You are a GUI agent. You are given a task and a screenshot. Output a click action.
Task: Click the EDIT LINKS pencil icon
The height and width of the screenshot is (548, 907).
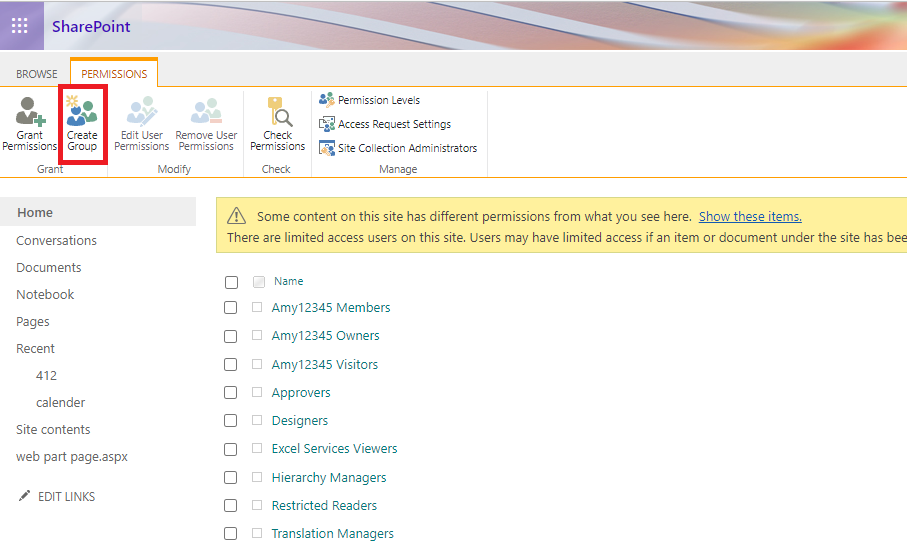click(24, 496)
